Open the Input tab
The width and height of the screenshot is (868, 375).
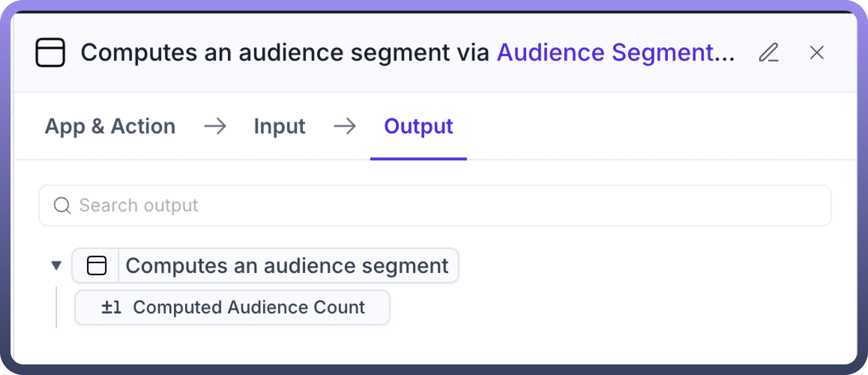coord(279,127)
